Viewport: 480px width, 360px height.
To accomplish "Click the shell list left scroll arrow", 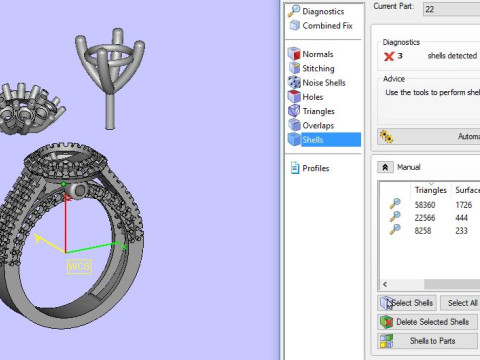I will click(385, 284).
